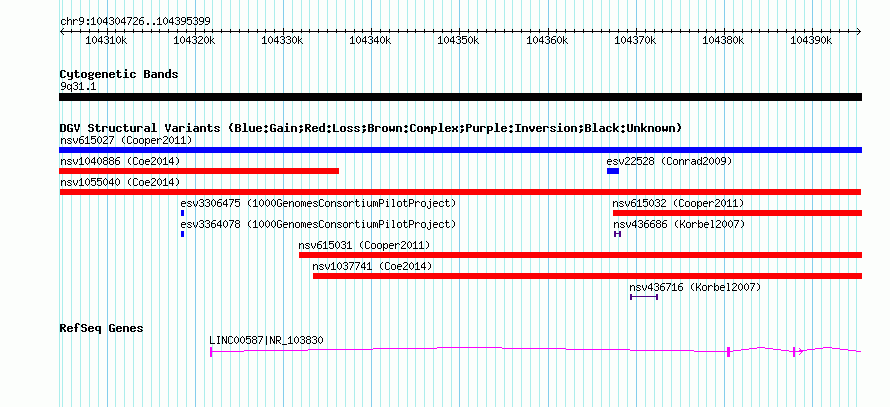
Task: Open the esv3364078 1000Genomes label
Action: pyautogui.click(x=318, y=224)
